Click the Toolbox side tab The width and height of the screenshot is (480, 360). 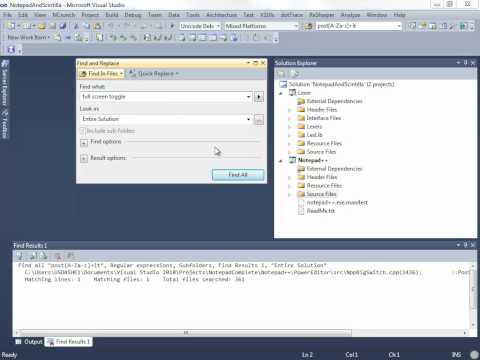[5, 125]
